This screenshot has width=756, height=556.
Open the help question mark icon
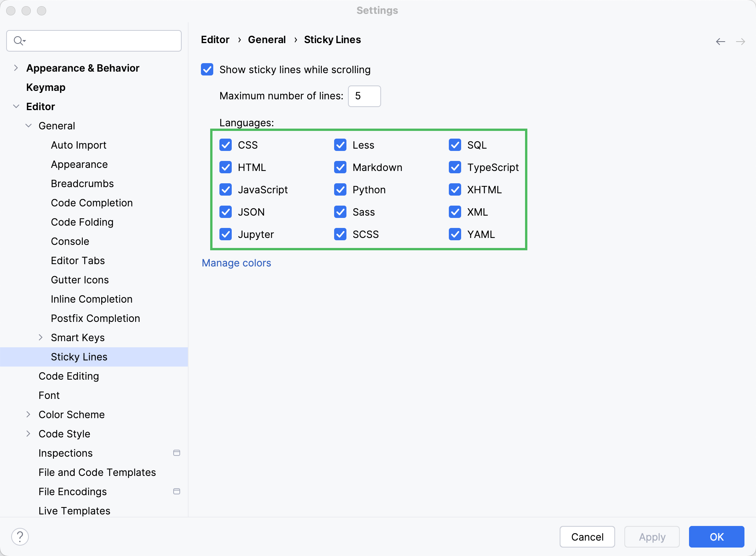tap(20, 536)
